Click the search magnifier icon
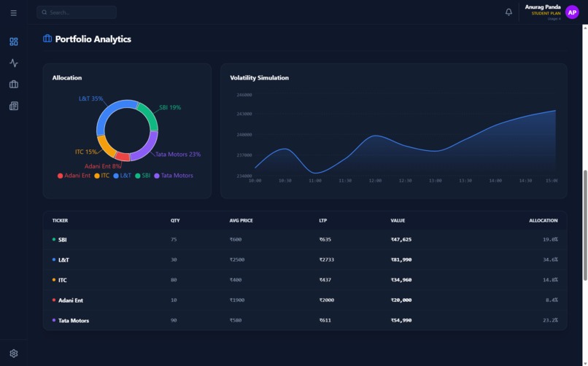This screenshot has width=588, height=366. pos(45,12)
